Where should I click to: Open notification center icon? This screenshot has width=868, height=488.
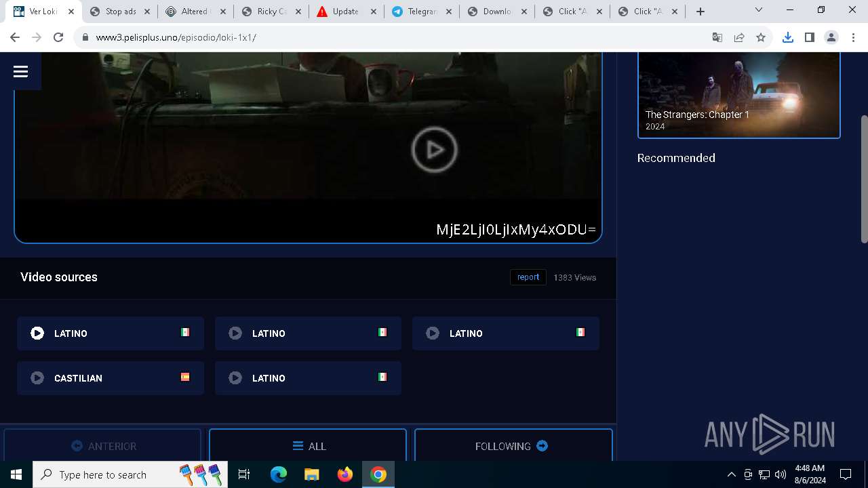[846, 474]
